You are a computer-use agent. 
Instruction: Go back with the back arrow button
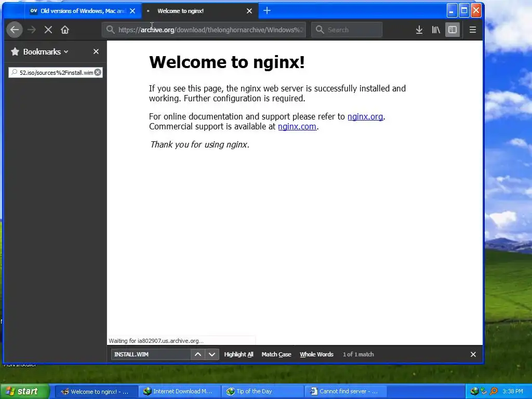coord(15,30)
